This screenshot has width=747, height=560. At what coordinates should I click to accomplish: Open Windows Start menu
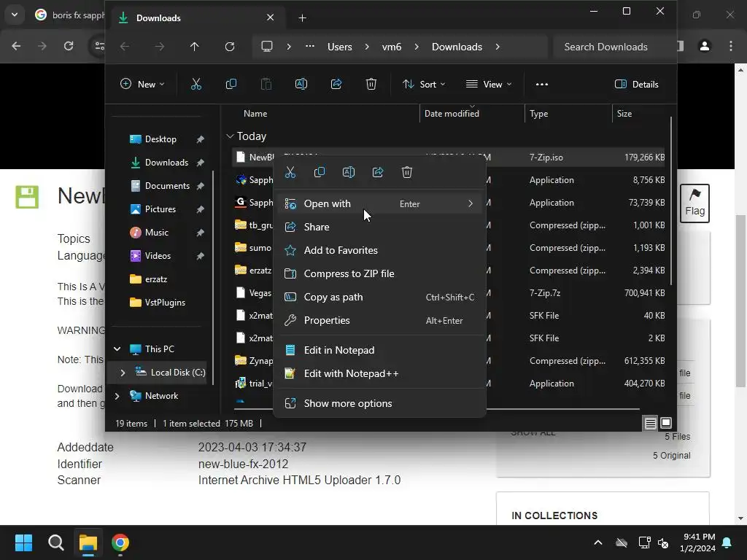[x=24, y=542]
